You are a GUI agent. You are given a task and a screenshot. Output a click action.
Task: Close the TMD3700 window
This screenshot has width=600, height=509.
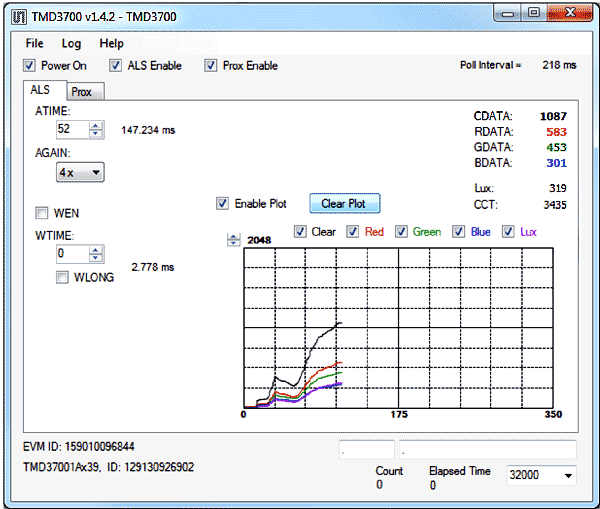tap(570, 13)
